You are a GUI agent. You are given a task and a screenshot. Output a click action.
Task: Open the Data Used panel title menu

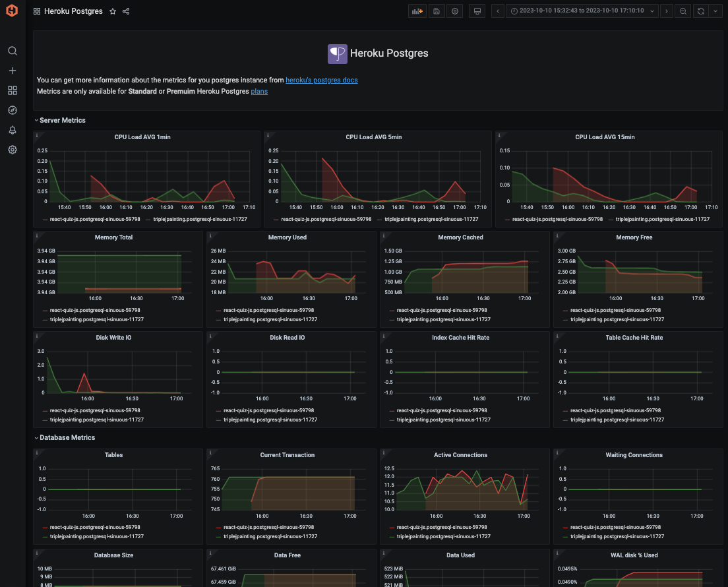pos(460,555)
